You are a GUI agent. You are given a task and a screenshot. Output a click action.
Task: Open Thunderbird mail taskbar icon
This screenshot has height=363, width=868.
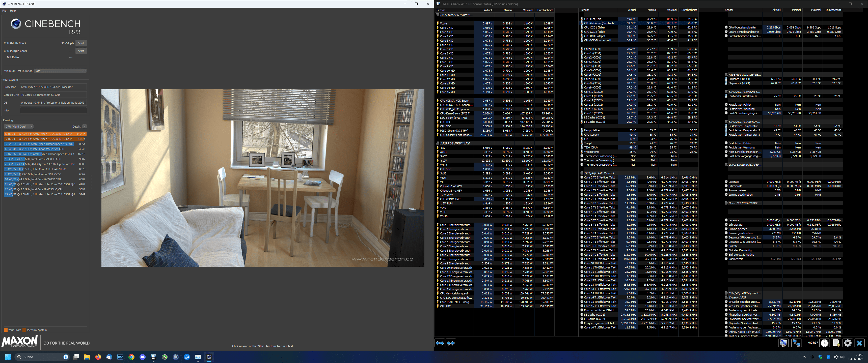tap(109, 357)
